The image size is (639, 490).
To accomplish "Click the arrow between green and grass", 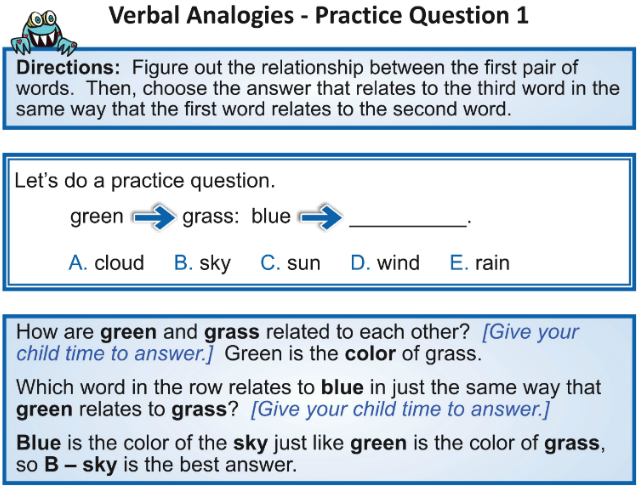I will (x=154, y=217).
